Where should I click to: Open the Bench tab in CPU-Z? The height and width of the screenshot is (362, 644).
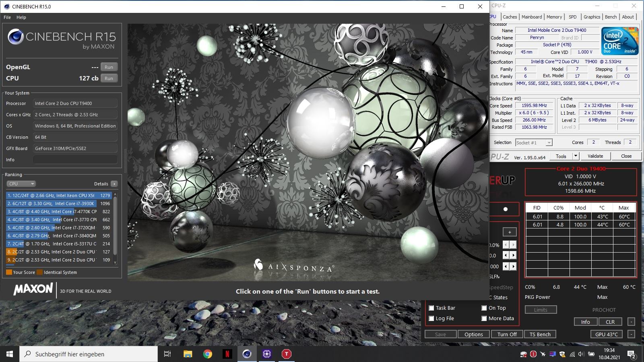[611, 17]
